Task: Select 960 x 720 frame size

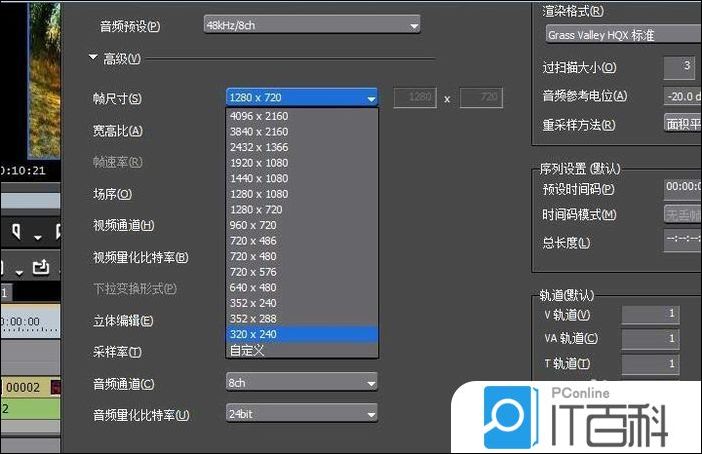Action: click(302, 225)
